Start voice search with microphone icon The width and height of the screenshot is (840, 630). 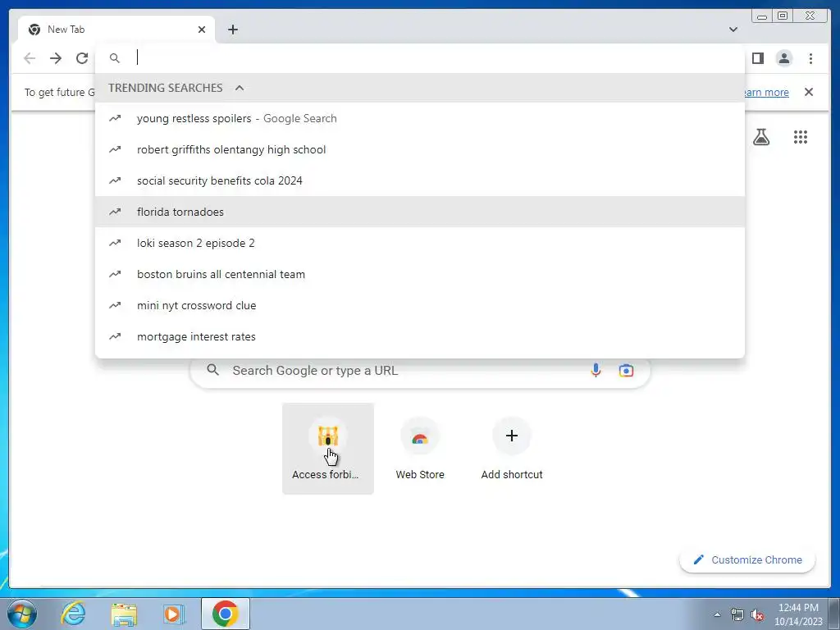pos(596,370)
